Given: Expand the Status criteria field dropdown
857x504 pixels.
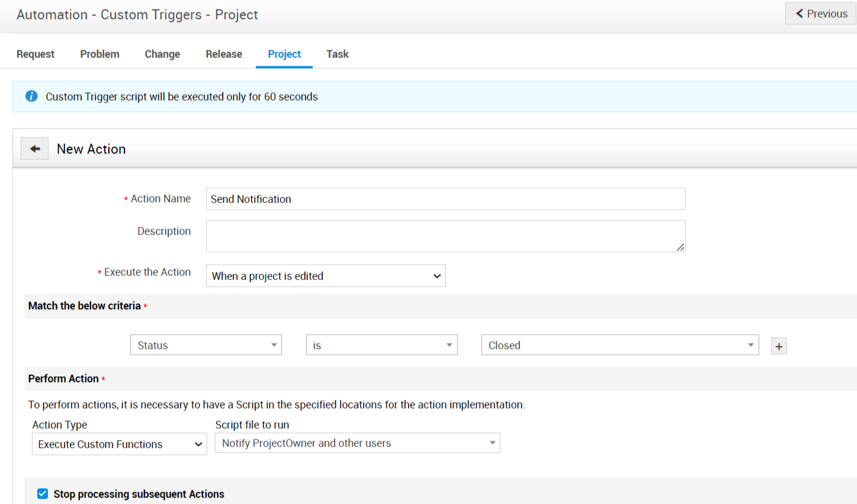Looking at the screenshot, I should (206, 345).
